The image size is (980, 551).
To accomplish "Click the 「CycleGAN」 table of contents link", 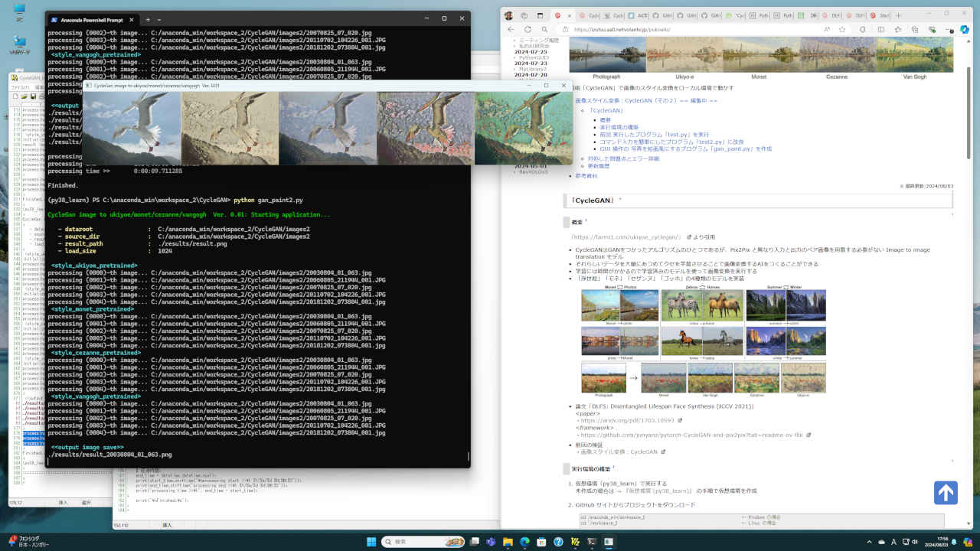I will click(x=605, y=110).
